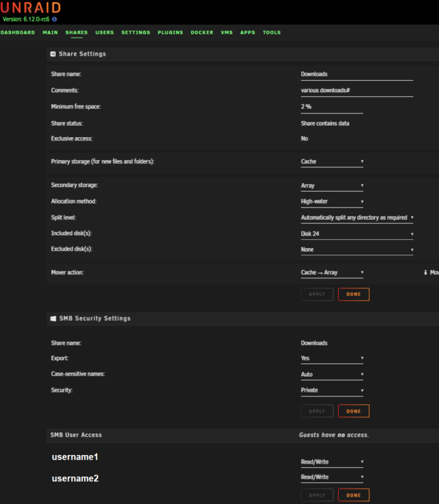Open the Export Yes dropdown
The width and height of the screenshot is (439, 504).
click(x=332, y=358)
